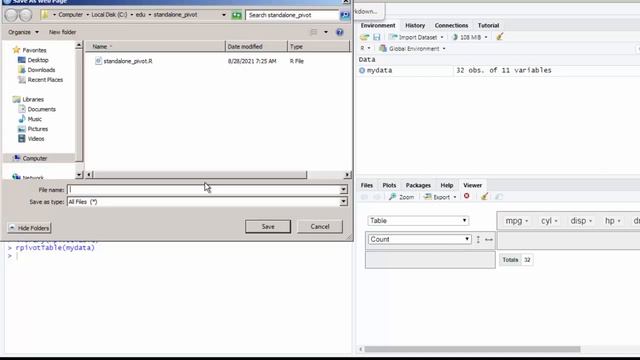Select Favorites in navigation pane
Image resolution: width=640 pixels, height=360 pixels.
pos(34,50)
